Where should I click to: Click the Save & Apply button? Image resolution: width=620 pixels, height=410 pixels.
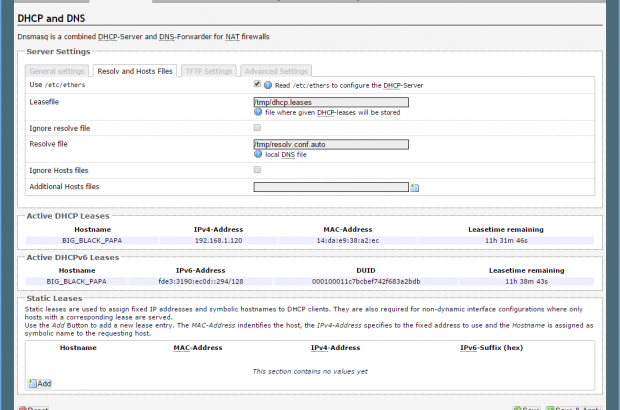coord(582,408)
